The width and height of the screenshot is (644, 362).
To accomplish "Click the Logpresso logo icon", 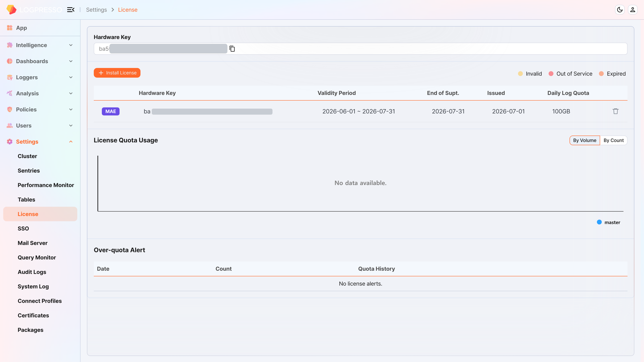I will point(11,9).
